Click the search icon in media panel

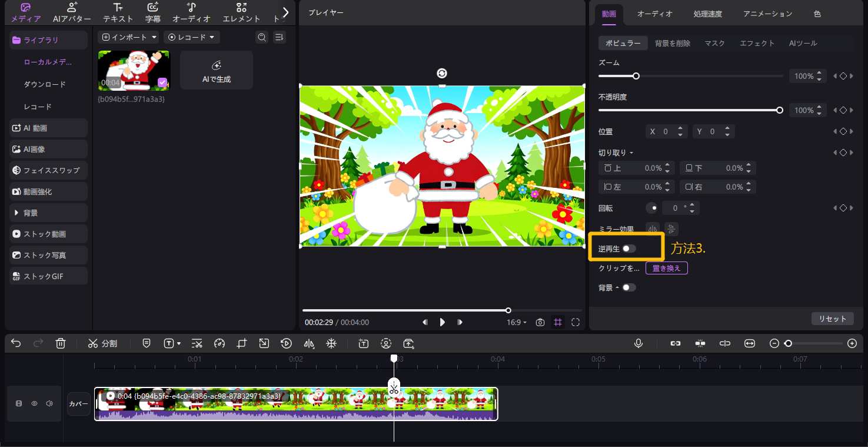click(x=262, y=37)
